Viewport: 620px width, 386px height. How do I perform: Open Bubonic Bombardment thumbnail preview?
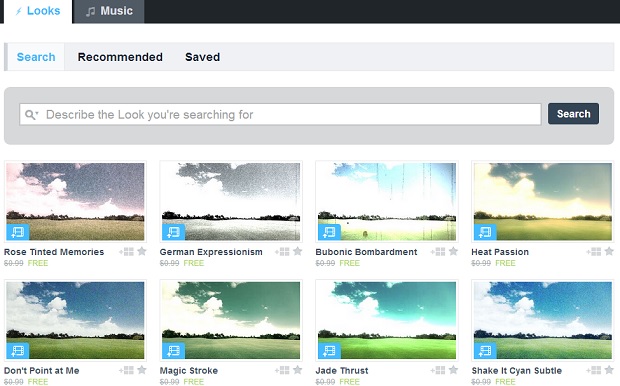[387, 202]
